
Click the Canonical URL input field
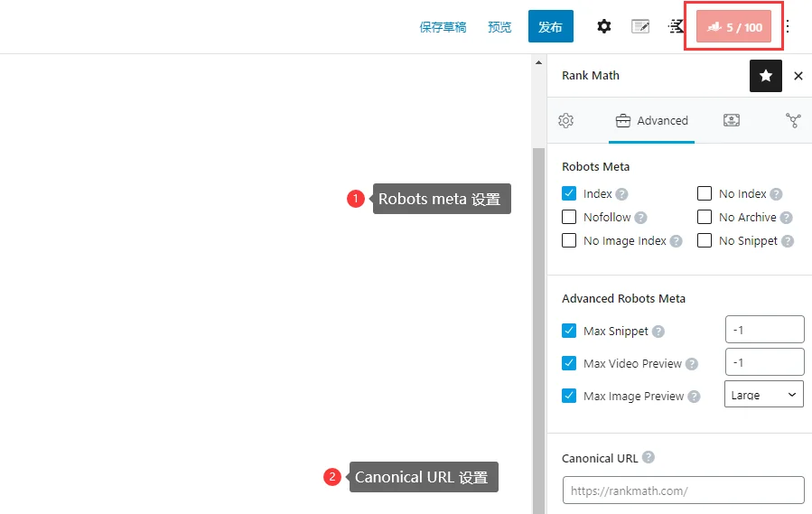[x=683, y=491]
